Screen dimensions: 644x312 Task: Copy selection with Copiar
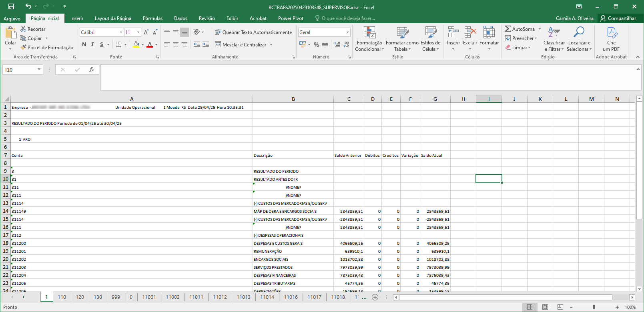pos(31,38)
